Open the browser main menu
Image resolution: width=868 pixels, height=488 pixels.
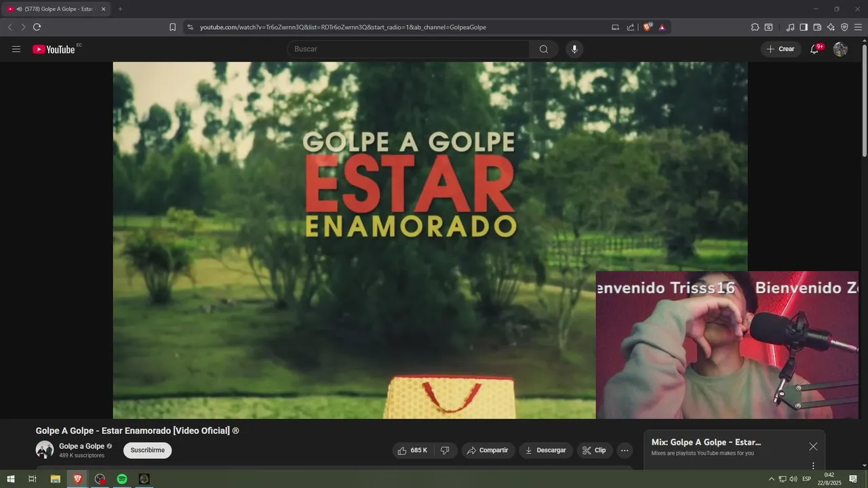858,27
